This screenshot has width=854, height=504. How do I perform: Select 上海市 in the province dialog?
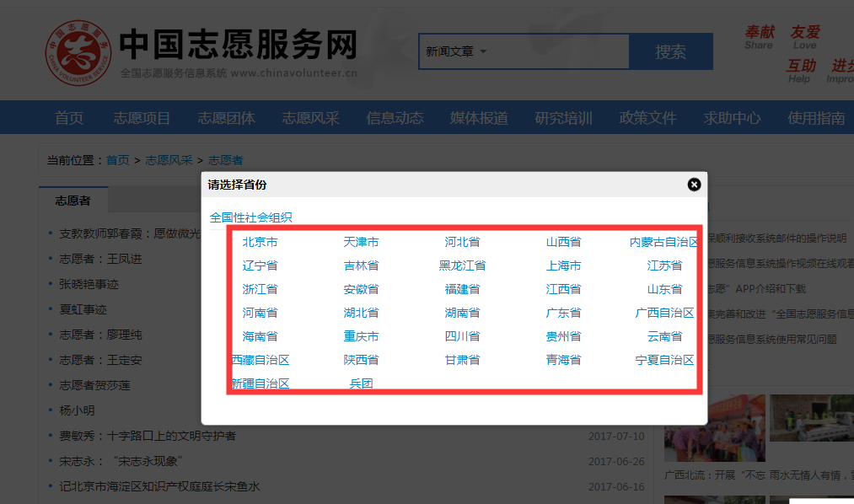(x=563, y=265)
